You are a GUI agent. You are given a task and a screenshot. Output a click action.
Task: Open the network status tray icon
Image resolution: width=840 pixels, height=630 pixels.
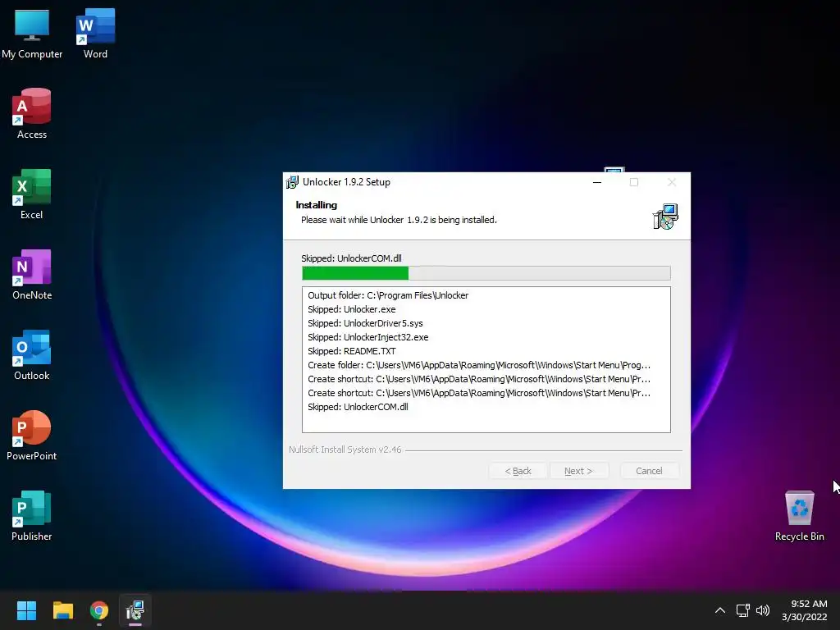point(742,610)
